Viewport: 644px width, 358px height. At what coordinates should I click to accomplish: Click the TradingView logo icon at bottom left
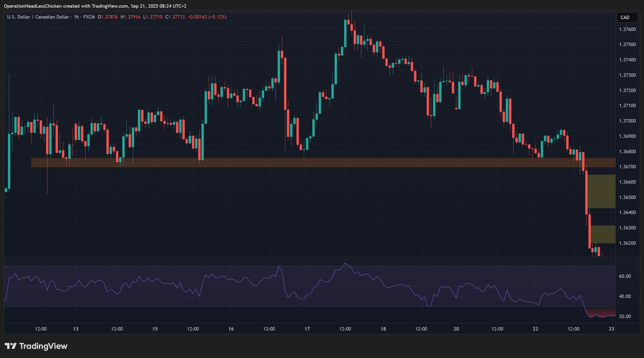coord(11,346)
